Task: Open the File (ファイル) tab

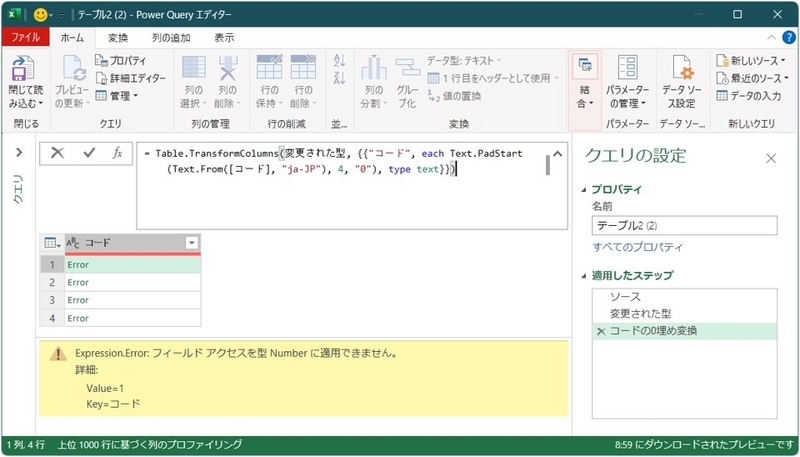Action: tap(25, 37)
